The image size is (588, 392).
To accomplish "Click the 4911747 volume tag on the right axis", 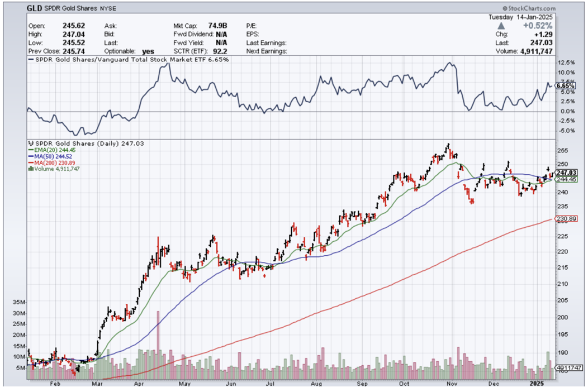I will (568, 369).
